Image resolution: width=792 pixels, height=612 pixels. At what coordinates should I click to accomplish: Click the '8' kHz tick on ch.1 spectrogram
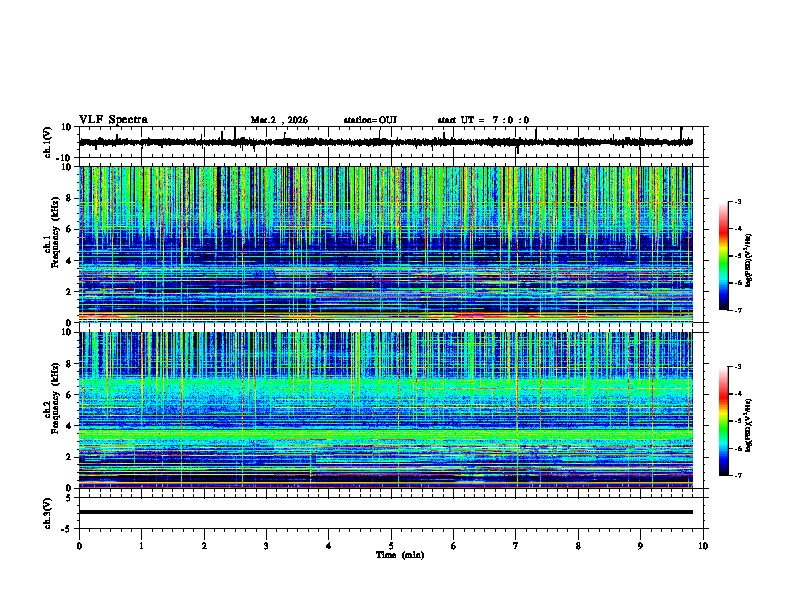pos(69,198)
